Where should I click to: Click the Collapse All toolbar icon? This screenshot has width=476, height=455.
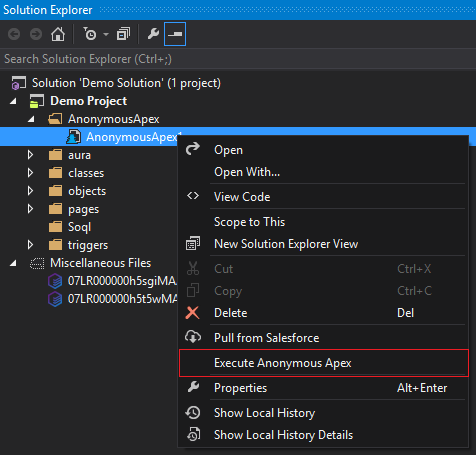pyautogui.click(x=123, y=34)
